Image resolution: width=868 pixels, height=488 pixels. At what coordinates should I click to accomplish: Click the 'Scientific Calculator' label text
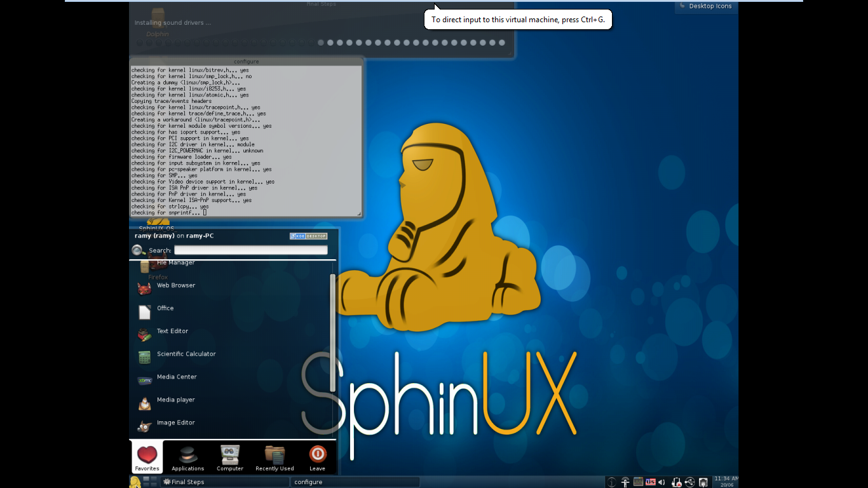[186, 354]
